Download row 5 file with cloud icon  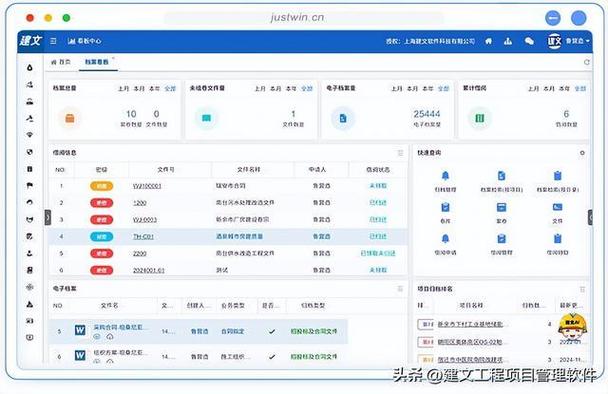tap(110, 337)
